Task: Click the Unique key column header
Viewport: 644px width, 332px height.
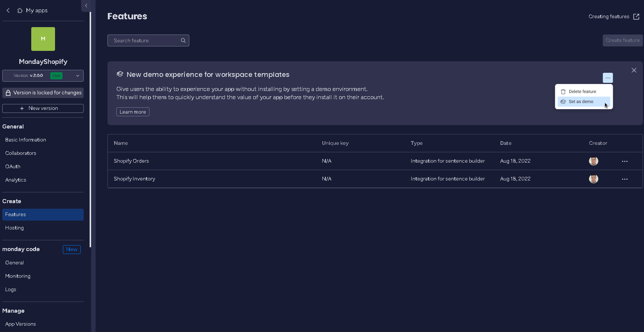Action: 335,143
